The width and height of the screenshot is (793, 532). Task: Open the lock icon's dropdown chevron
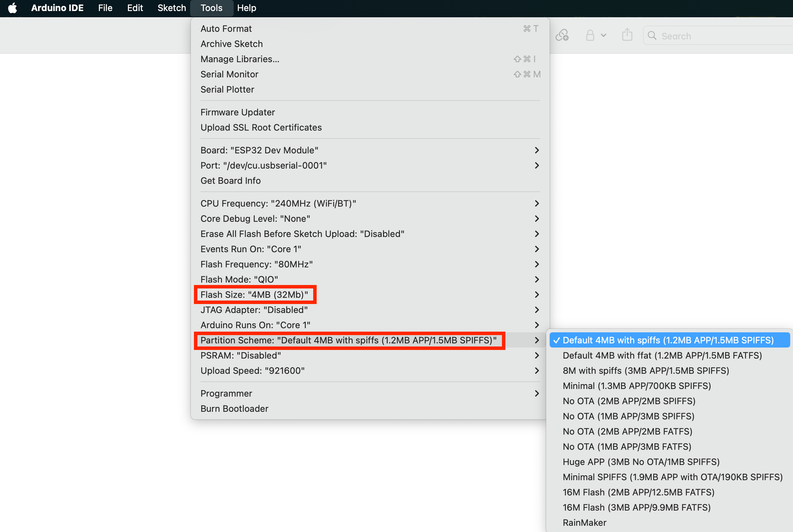604,35
